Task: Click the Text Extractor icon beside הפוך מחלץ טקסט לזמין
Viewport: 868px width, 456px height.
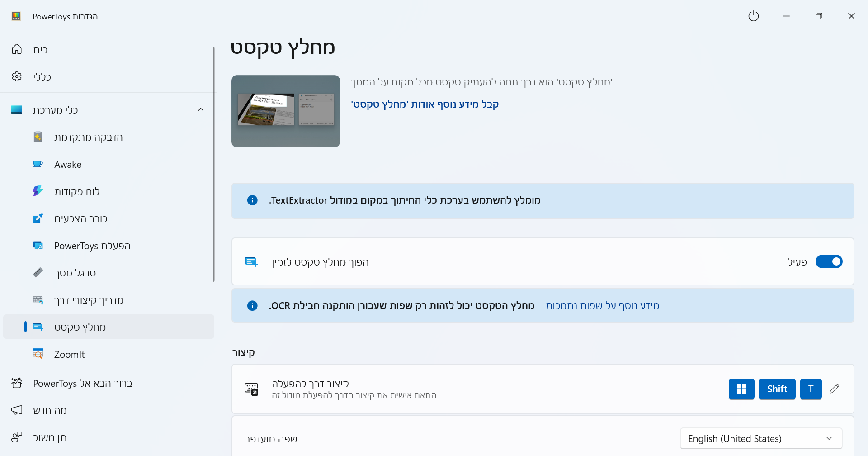Action: [251, 261]
